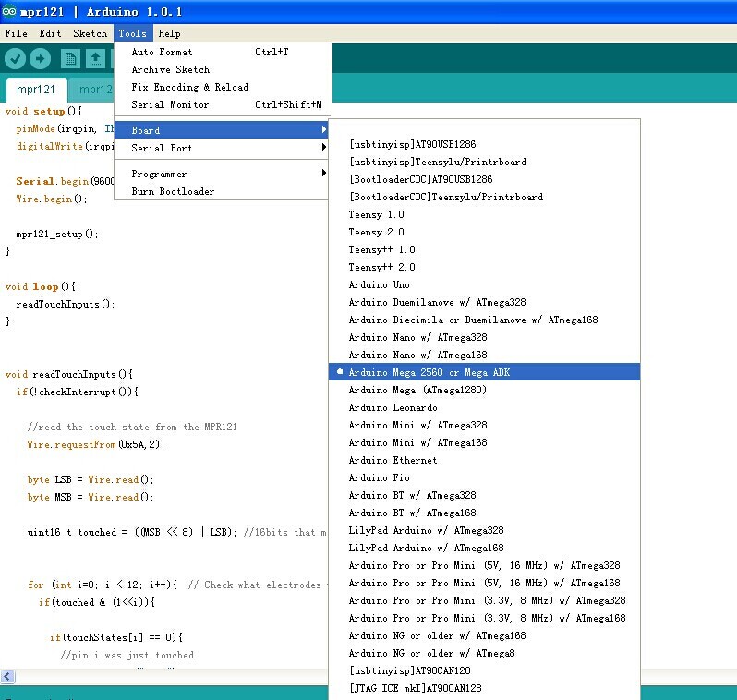Click the horizontal scrollbar left arrow
737x700 pixels.
click(x=7, y=677)
